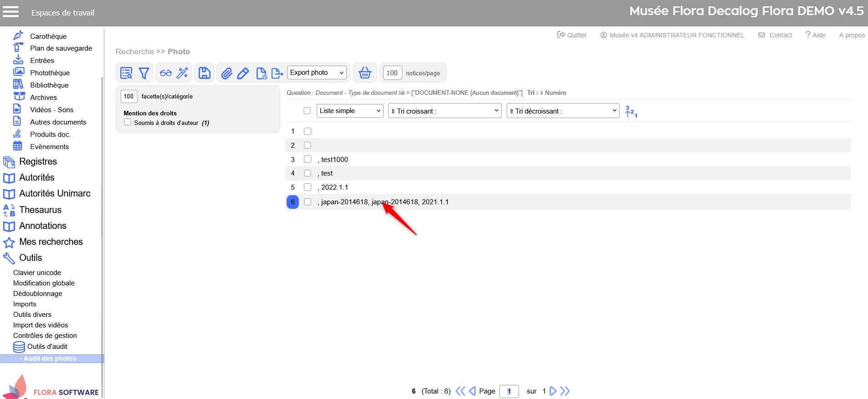868x399 pixels.
Task: Click the hamburger menu icon
Action: pos(11,12)
